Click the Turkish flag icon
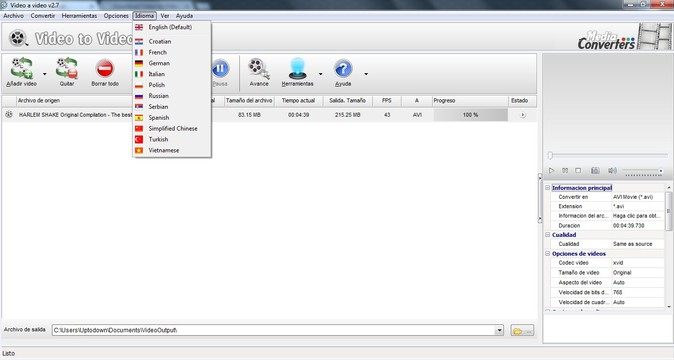Image resolution: width=674 pixels, height=360 pixels. pos(139,140)
